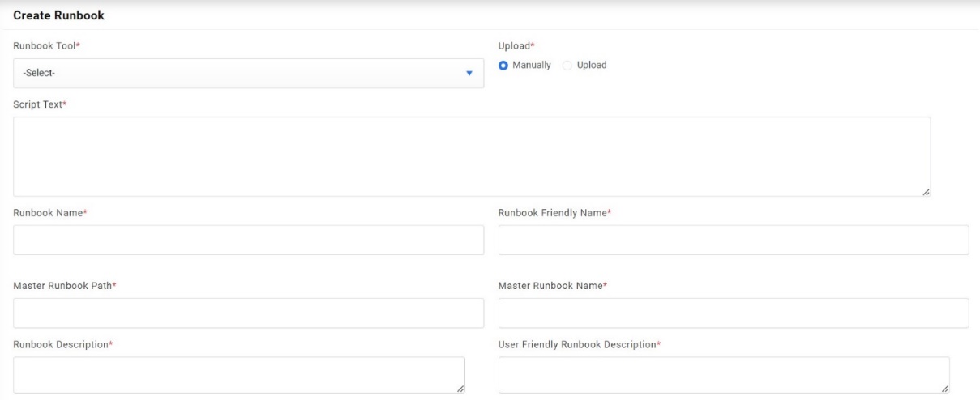The image size is (980, 400).
Task: Grab the Script Text resize handle
Action: [x=926, y=192]
